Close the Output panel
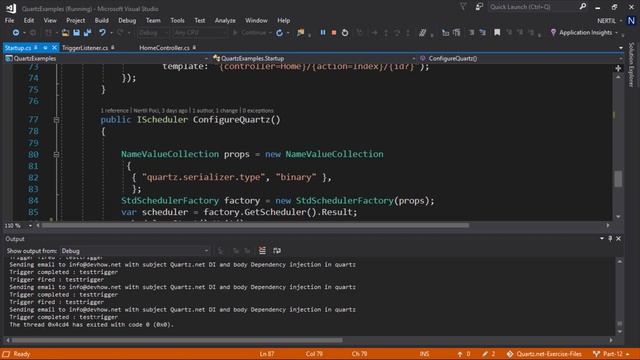This screenshot has height=360, width=640. (618, 238)
